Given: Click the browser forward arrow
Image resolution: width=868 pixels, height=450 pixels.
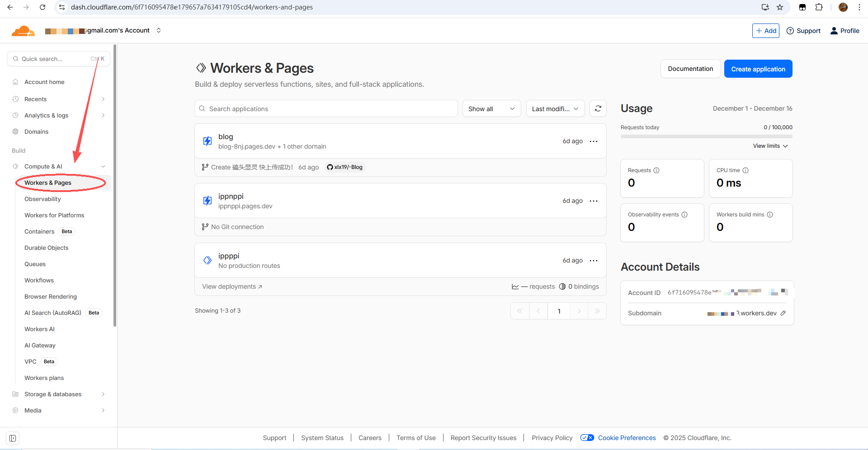Looking at the screenshot, I should (26, 7).
